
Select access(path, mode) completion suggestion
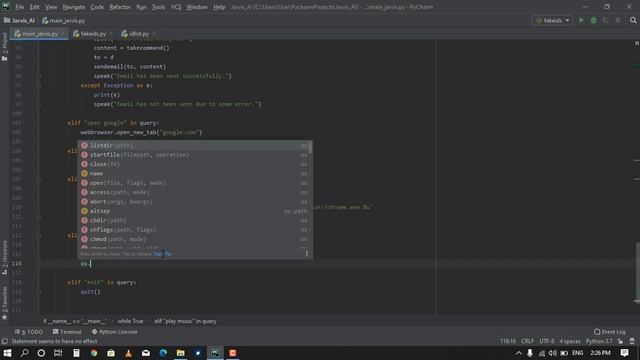tap(194, 192)
